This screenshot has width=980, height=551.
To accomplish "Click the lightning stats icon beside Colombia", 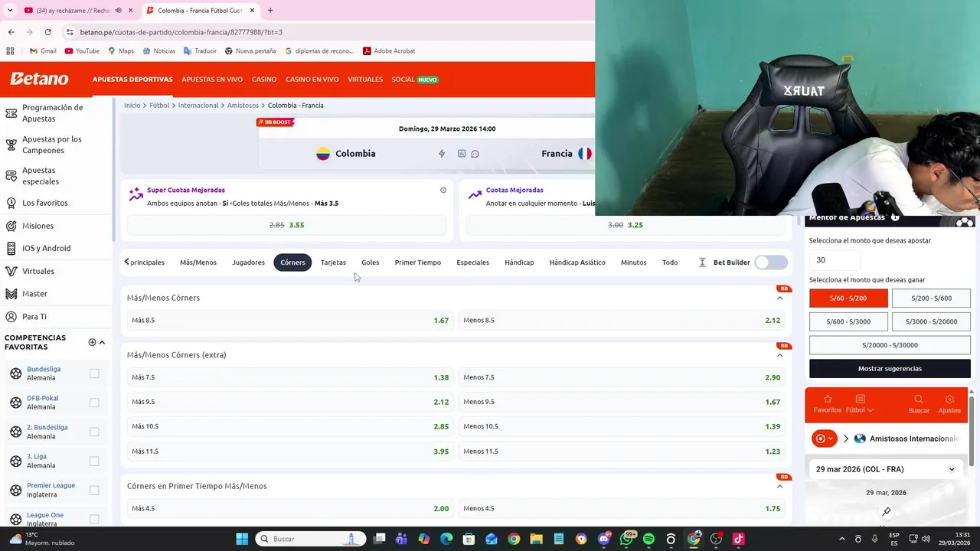I will 442,154.
